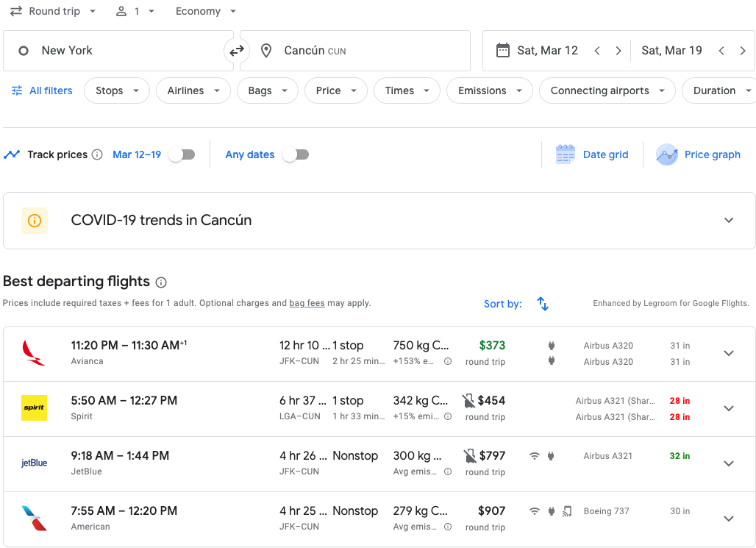Screen dimensions: 756x548
Task: Expand COVID-19 trends in Cancún
Action: coord(728,220)
